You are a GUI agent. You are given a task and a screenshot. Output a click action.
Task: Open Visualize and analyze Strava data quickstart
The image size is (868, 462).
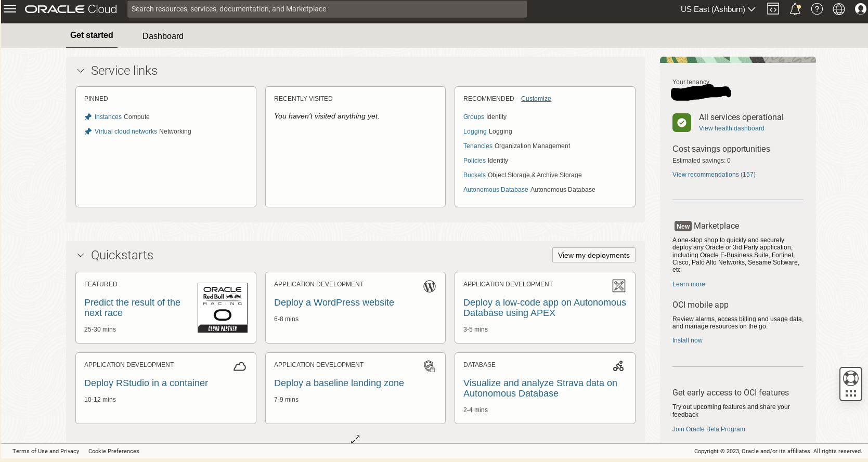[x=540, y=388]
